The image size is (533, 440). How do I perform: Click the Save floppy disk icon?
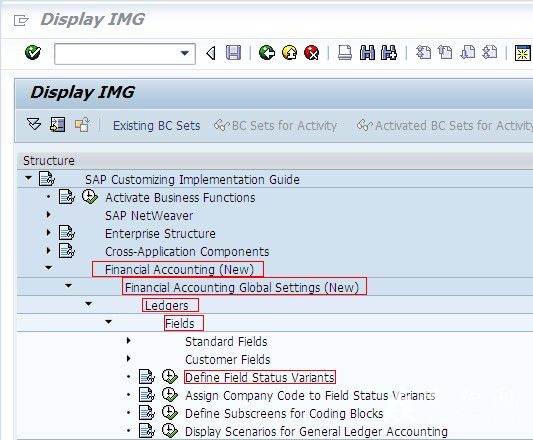coord(233,53)
